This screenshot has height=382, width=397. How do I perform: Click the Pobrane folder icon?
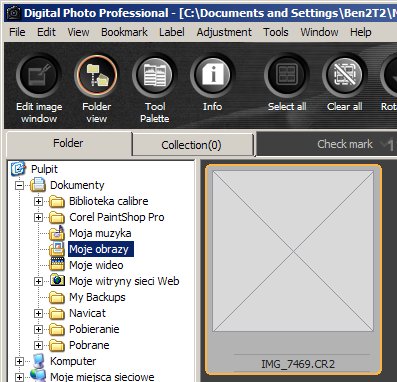coord(57,345)
